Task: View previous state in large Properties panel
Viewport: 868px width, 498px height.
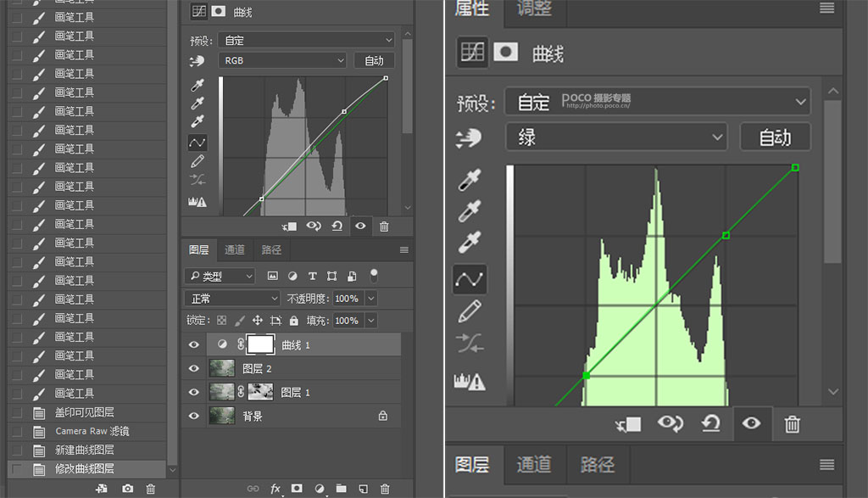Action: coord(670,424)
